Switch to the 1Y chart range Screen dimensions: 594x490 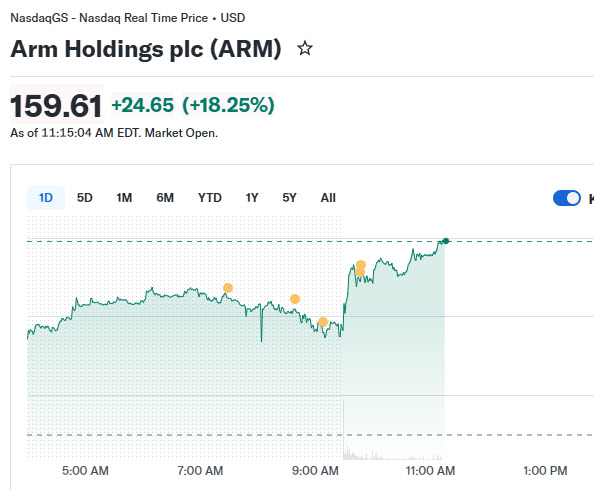point(252,198)
